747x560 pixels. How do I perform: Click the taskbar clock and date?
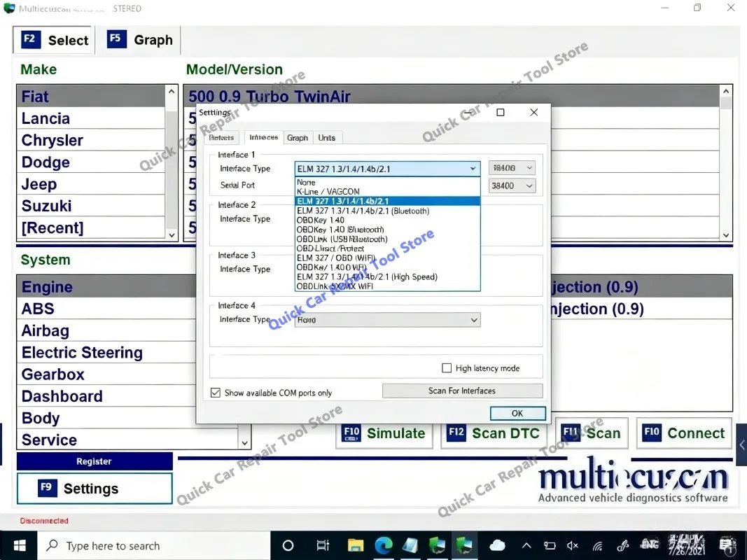(x=687, y=546)
